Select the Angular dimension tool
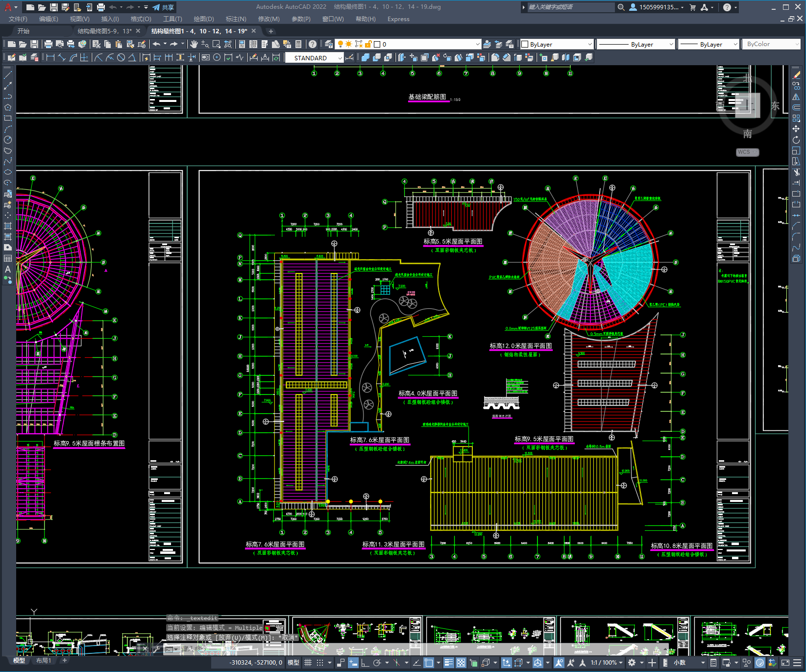The image size is (806, 672). click(x=132, y=57)
